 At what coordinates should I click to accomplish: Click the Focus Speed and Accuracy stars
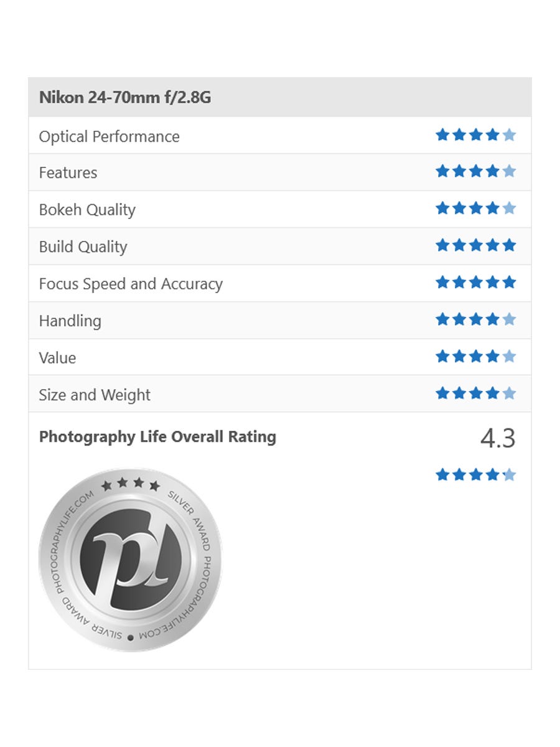(475, 283)
